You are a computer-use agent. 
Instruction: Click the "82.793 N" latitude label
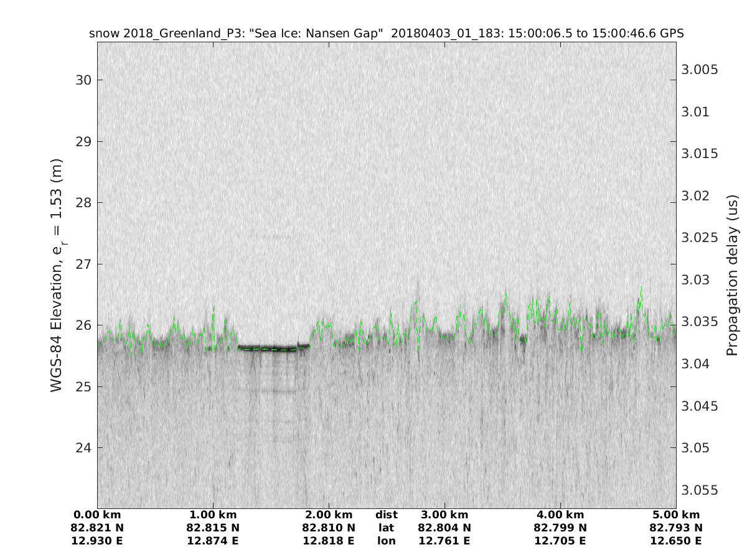coord(676,528)
